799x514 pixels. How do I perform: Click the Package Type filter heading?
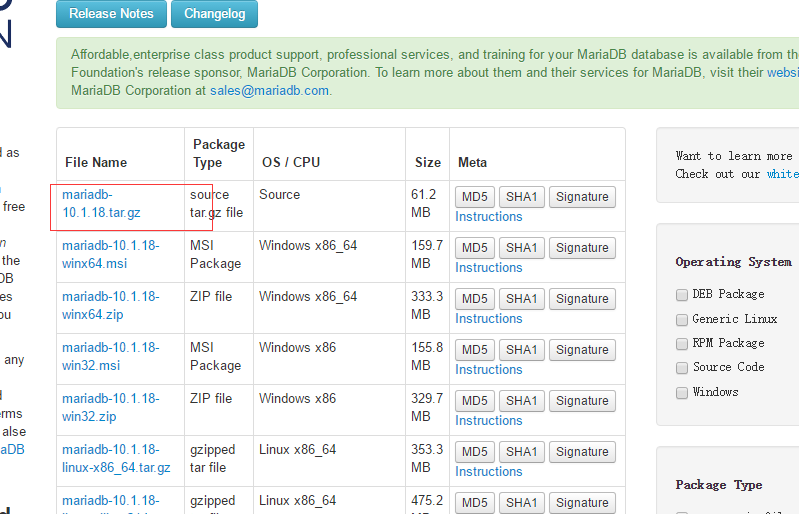click(x=719, y=485)
